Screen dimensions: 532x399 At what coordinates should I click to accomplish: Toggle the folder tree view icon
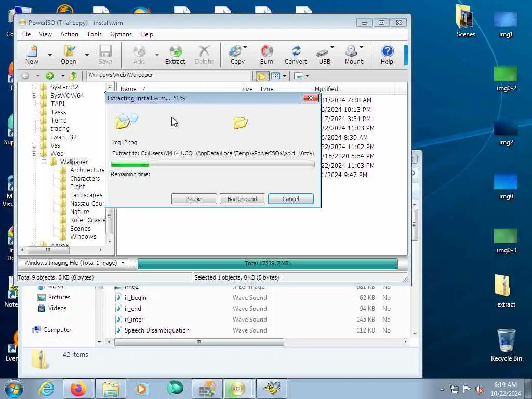[262, 76]
